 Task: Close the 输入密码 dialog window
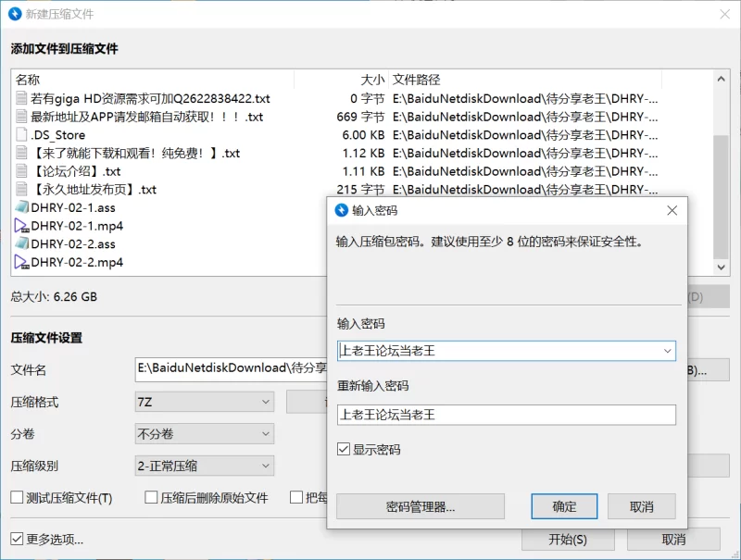(x=672, y=210)
